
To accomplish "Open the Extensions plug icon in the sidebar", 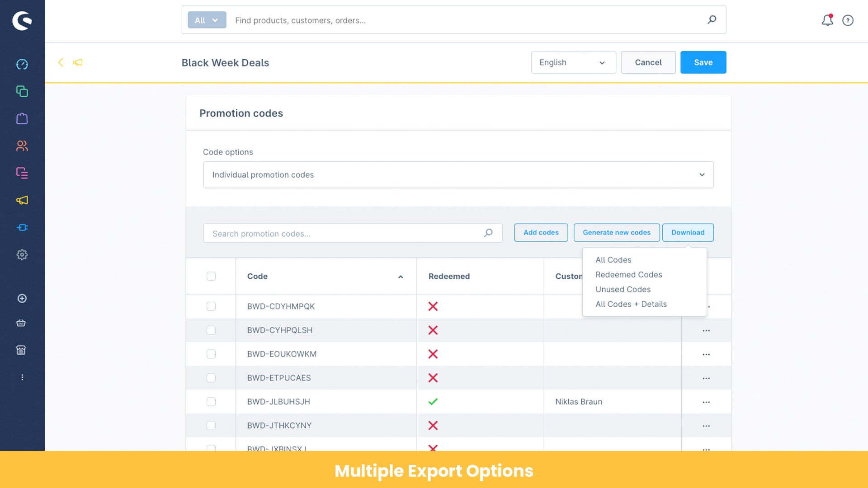I will (x=22, y=227).
